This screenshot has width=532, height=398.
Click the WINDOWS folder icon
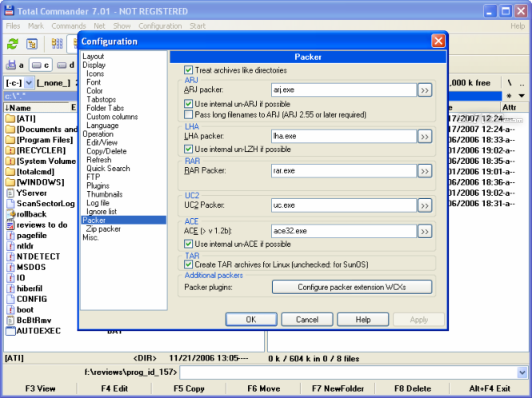(10, 182)
